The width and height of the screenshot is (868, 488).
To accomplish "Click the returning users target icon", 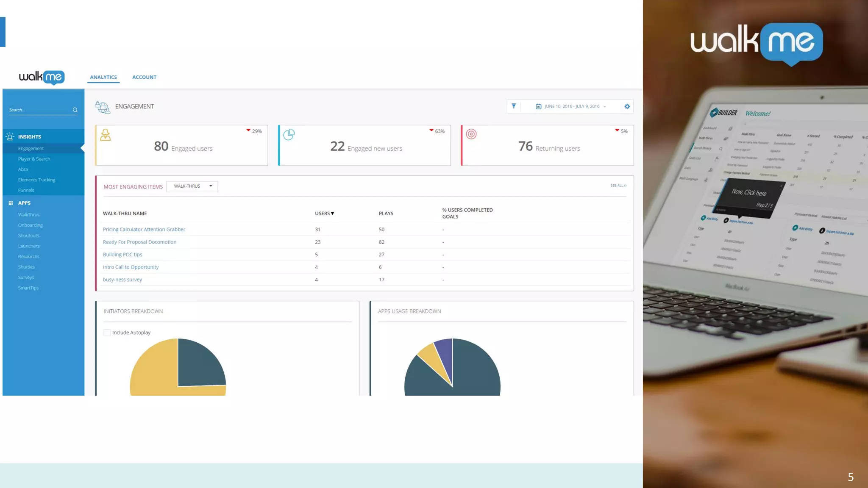I will pos(471,134).
